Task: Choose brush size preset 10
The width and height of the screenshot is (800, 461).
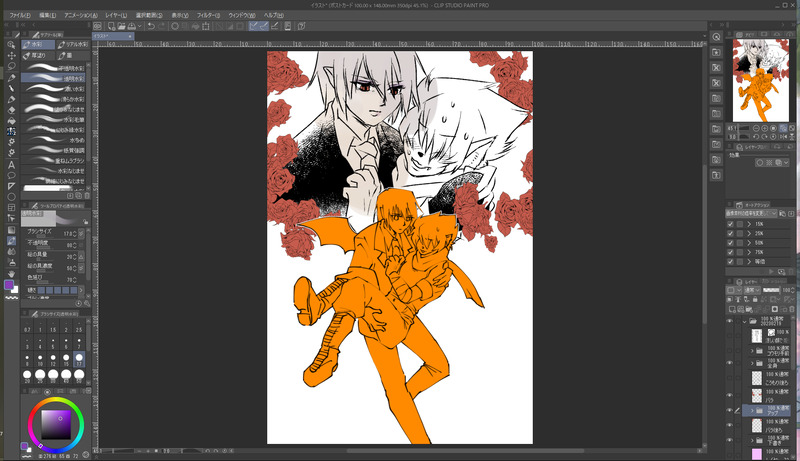Action: click(x=40, y=360)
